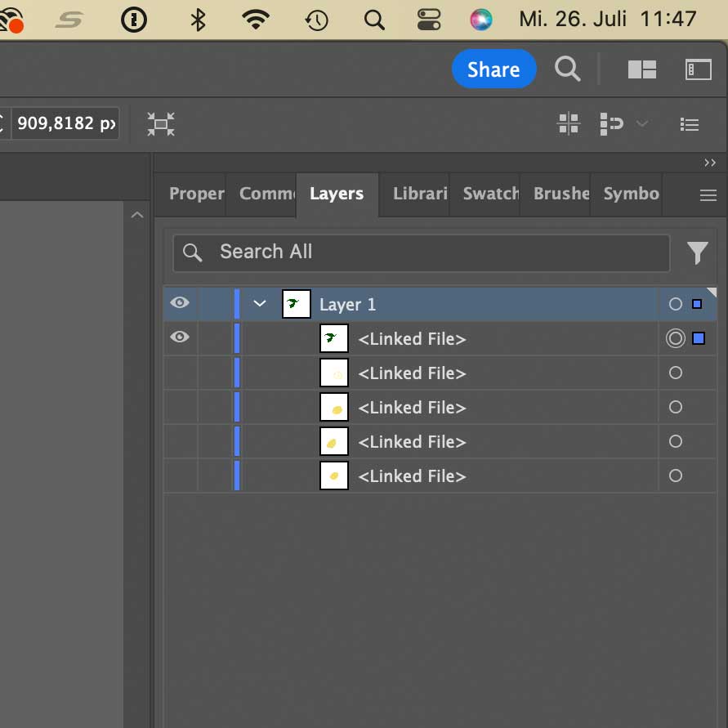Open the Wi-Fi menu bar icon
The image size is (728, 728).
pos(256,20)
